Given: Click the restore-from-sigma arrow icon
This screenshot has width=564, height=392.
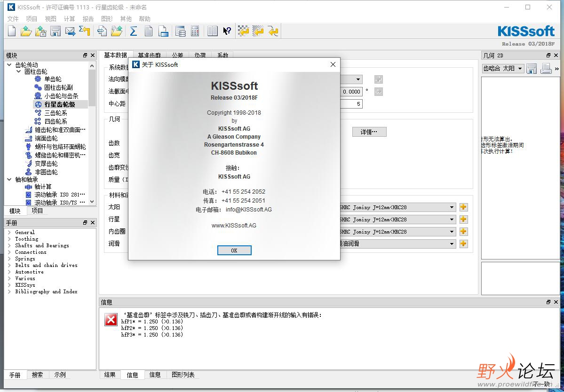Looking at the screenshot, I should [x=85, y=31].
